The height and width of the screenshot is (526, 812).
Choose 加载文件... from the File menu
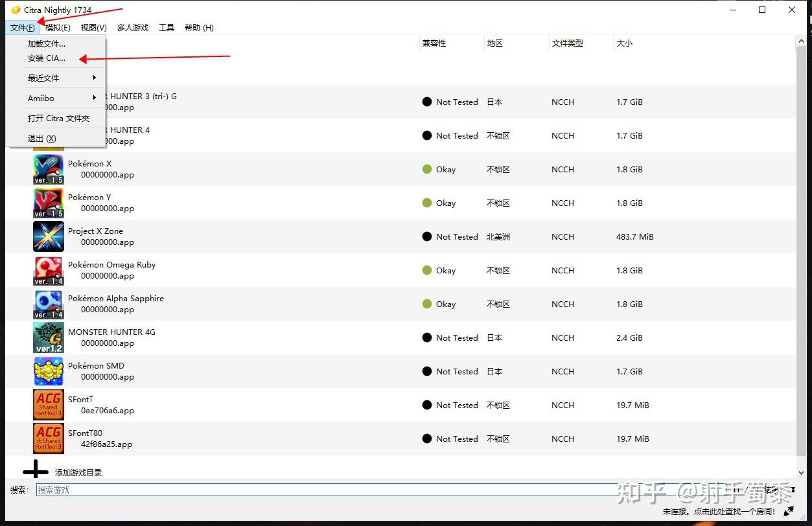(56, 44)
